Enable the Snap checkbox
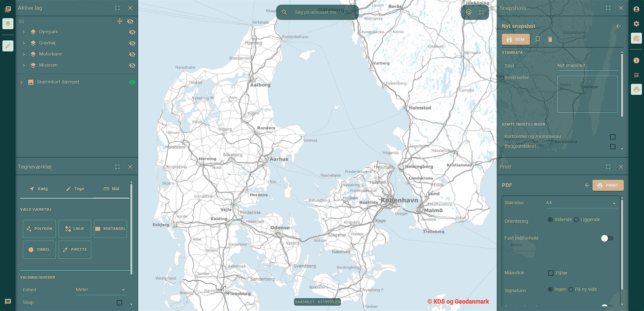The width and height of the screenshot is (644, 311). click(x=119, y=303)
